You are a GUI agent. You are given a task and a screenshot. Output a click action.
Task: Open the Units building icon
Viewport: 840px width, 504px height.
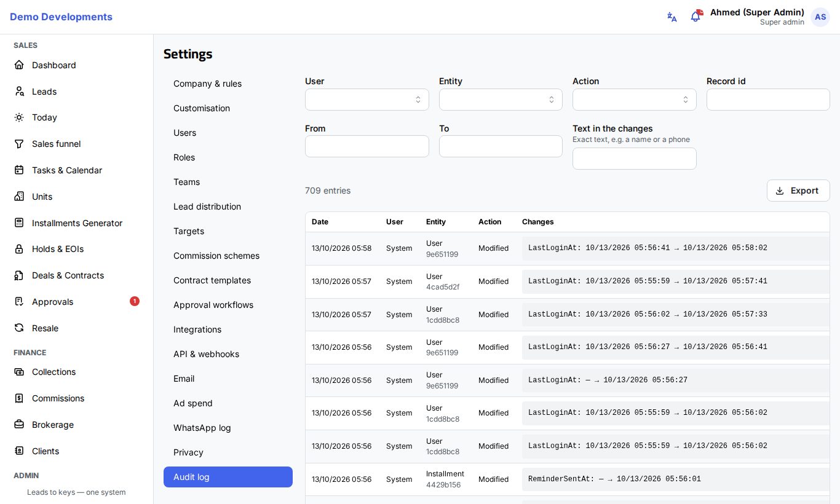tap(19, 197)
